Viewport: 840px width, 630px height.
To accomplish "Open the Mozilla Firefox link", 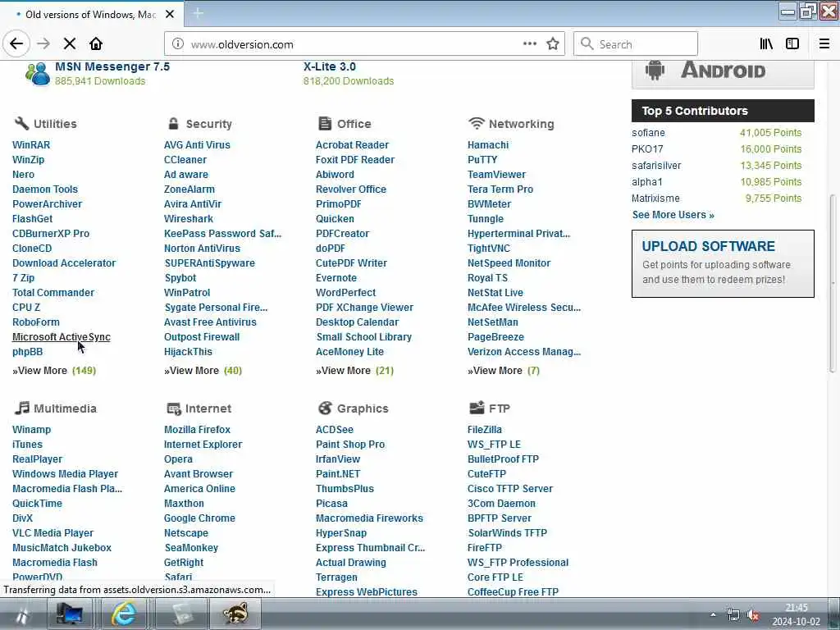I will pyautogui.click(x=197, y=430).
